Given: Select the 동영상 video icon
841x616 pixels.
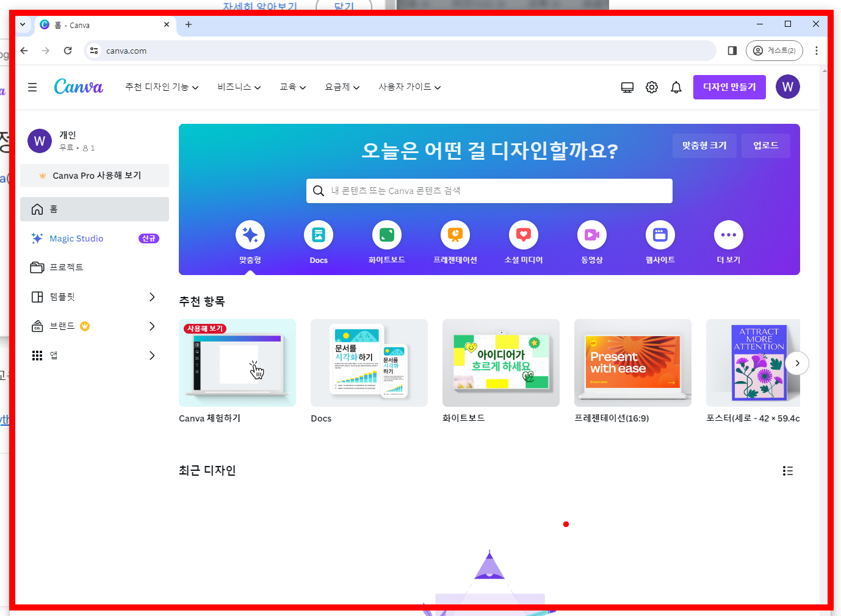Looking at the screenshot, I should click(592, 235).
